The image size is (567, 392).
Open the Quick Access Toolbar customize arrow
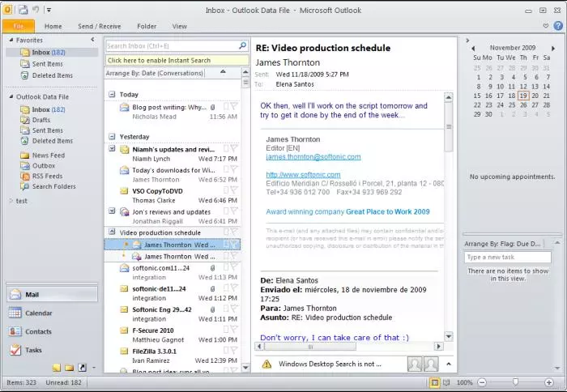(49, 11)
